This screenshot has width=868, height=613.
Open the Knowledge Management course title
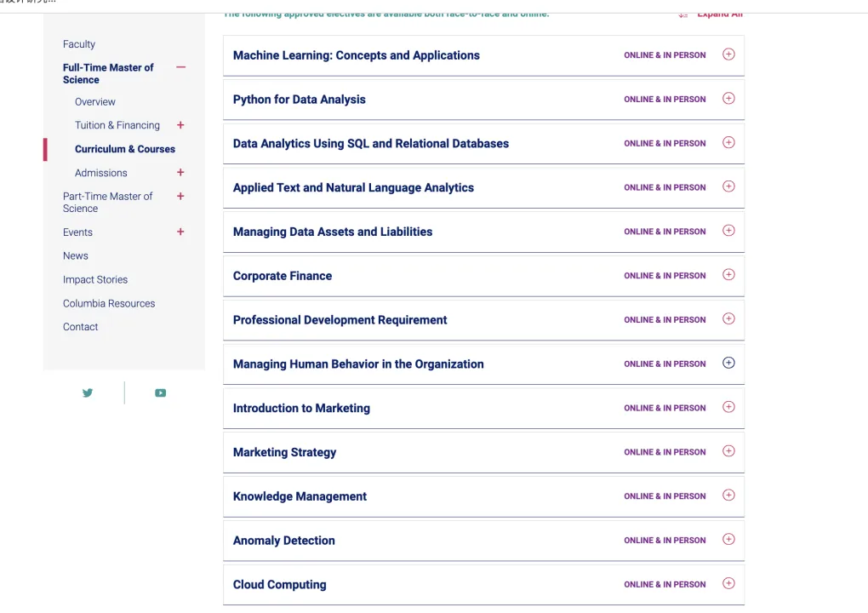click(300, 496)
